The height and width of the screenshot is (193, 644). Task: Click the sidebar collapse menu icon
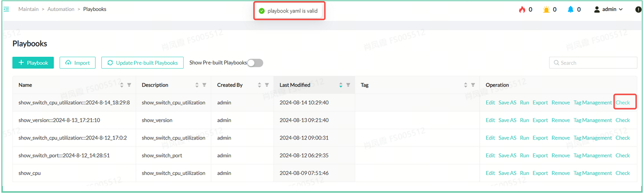[6, 9]
